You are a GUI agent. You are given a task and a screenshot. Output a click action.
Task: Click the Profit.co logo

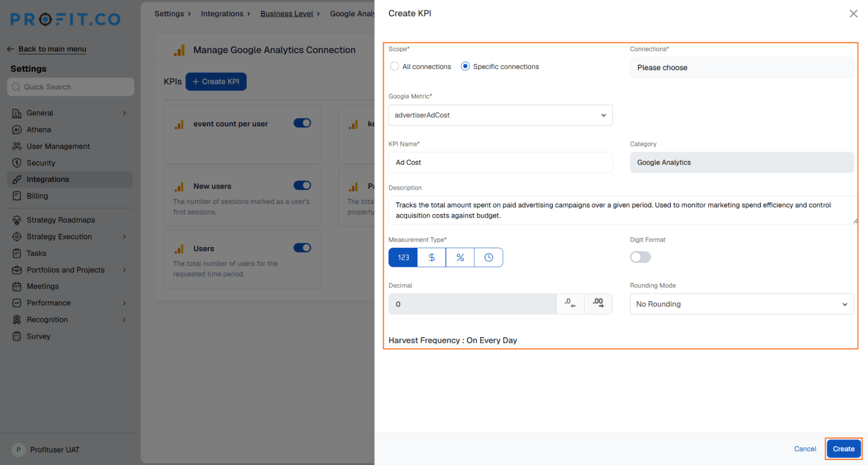(65, 19)
